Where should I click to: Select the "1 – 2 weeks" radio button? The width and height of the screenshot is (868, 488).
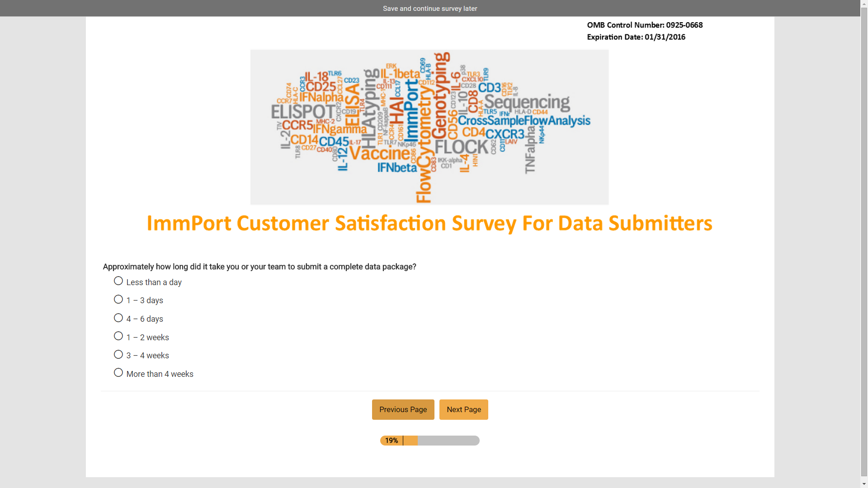pyautogui.click(x=118, y=336)
